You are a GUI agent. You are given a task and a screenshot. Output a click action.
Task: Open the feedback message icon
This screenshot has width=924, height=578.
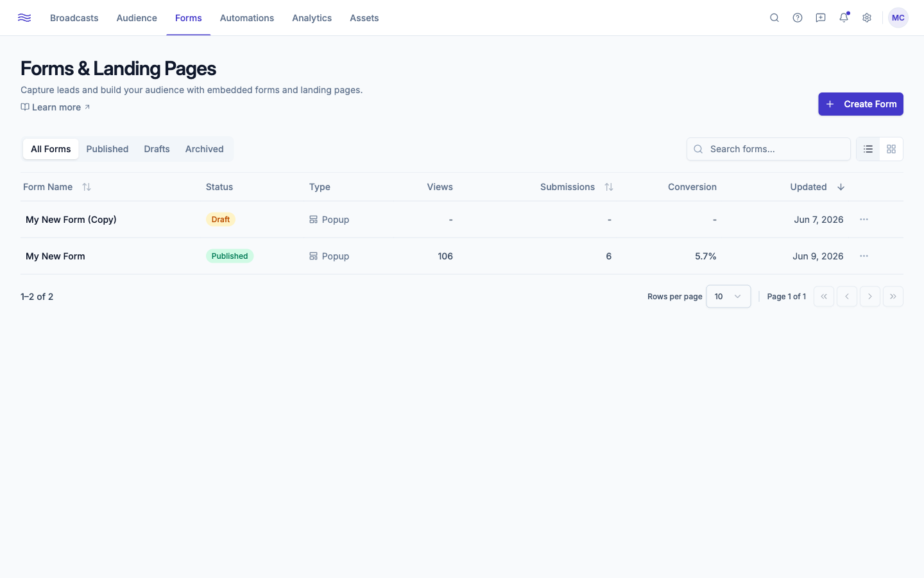click(821, 18)
